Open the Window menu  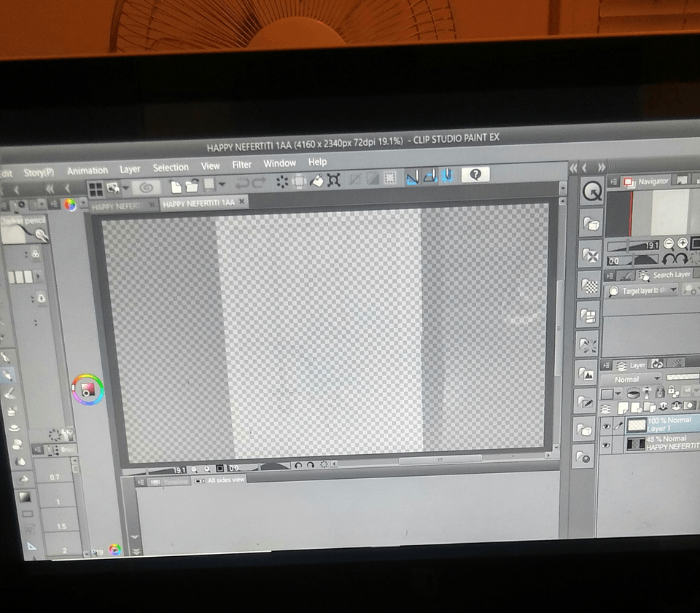(279, 164)
